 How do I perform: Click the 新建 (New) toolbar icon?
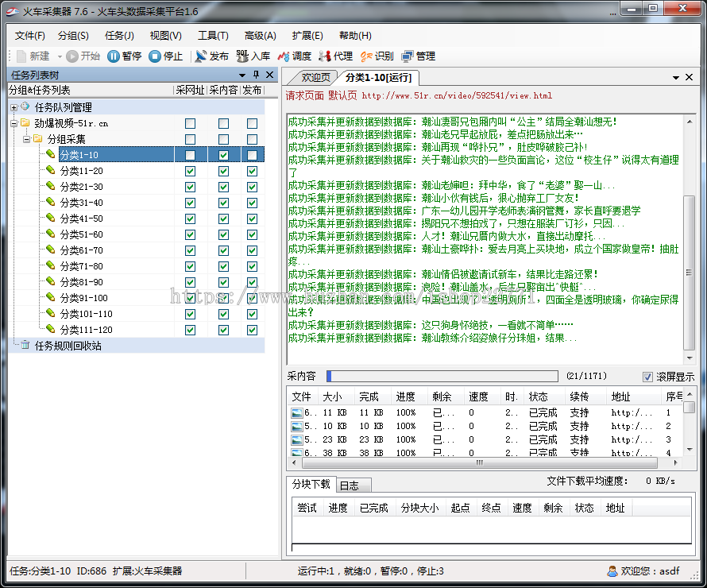pos(21,56)
